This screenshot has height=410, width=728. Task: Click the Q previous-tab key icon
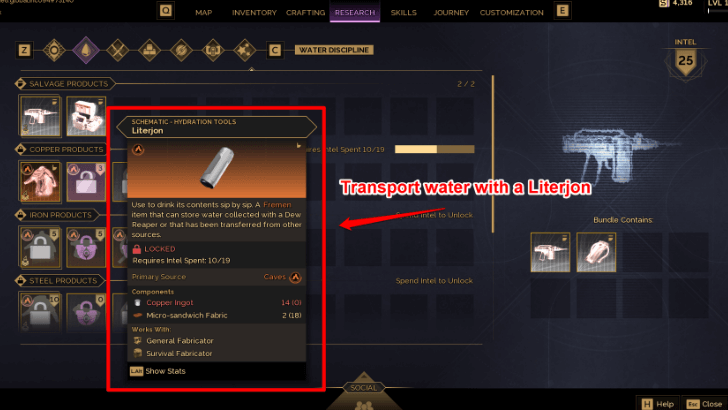(x=166, y=10)
